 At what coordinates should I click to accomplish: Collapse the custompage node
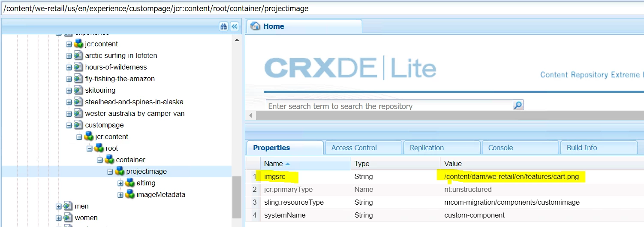[x=69, y=125]
